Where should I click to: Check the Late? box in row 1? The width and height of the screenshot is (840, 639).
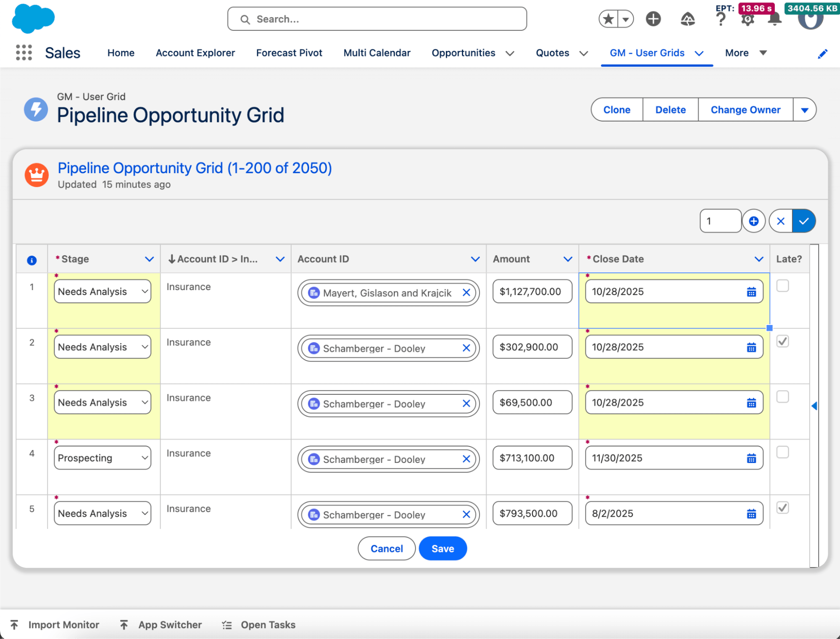pos(782,286)
